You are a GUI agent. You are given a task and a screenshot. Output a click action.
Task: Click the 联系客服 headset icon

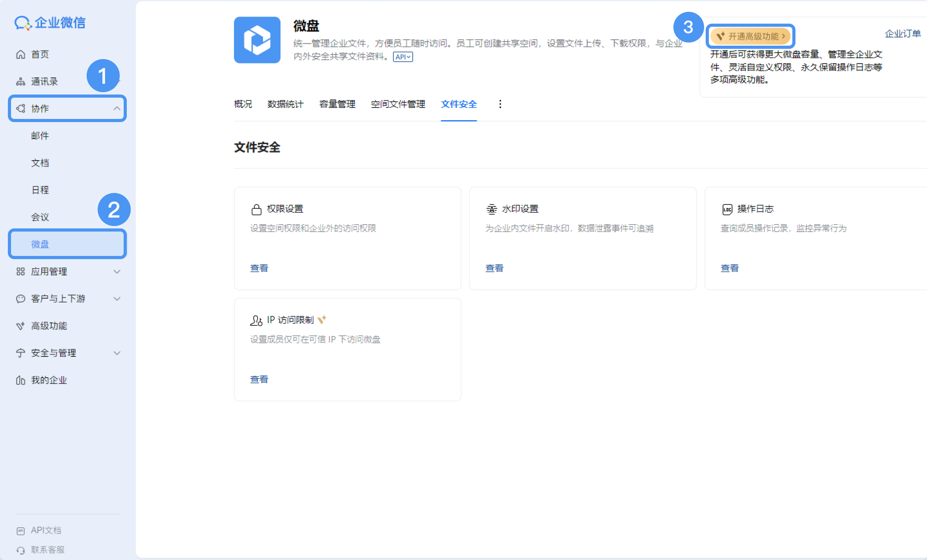tap(21, 550)
